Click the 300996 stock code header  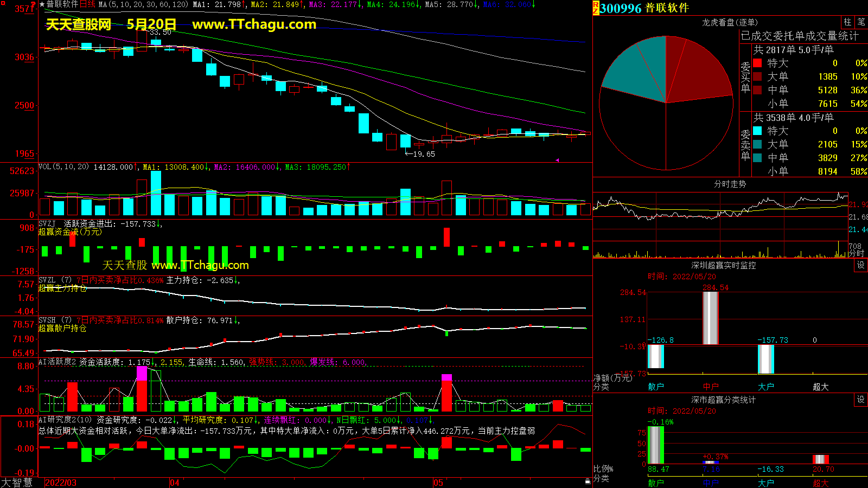tap(621, 8)
